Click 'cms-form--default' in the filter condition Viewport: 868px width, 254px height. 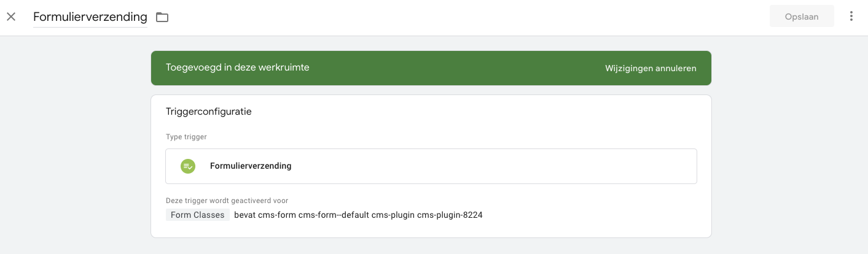(334, 215)
